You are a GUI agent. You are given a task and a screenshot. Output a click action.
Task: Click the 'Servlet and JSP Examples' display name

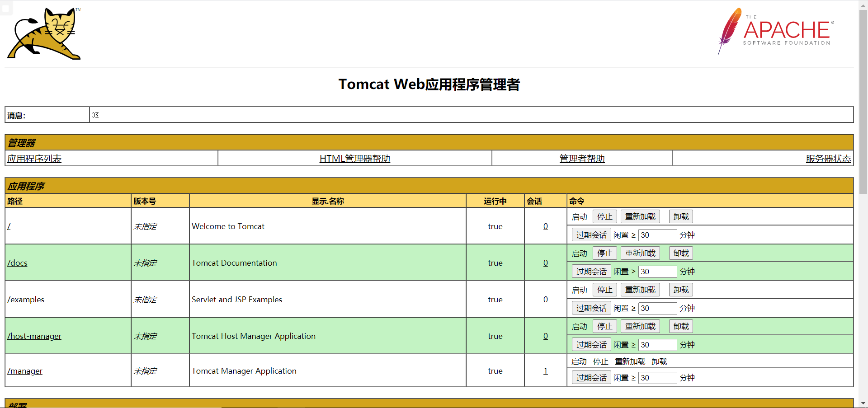(237, 300)
